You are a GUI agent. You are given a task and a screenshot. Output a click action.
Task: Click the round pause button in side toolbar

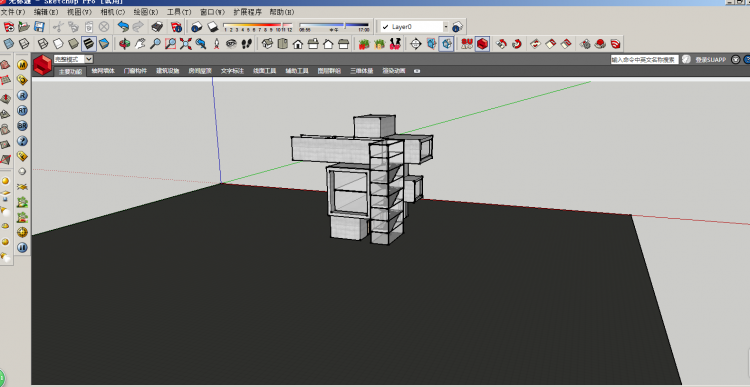click(x=22, y=247)
